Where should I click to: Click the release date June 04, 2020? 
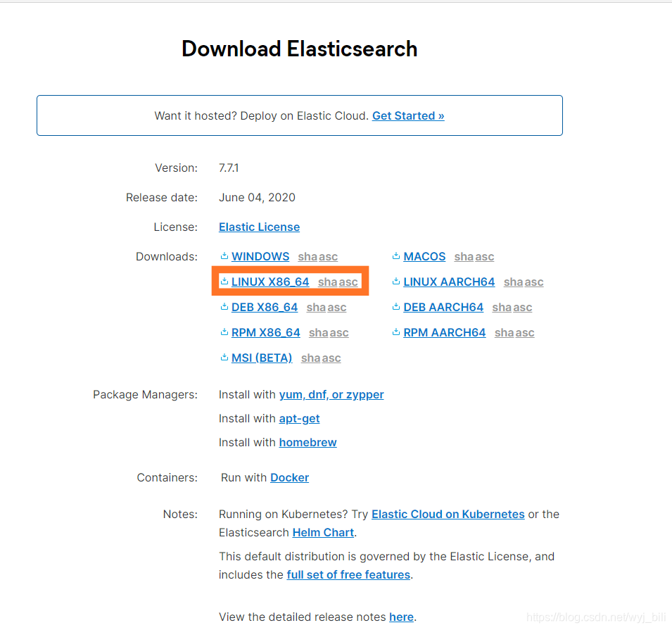(257, 197)
